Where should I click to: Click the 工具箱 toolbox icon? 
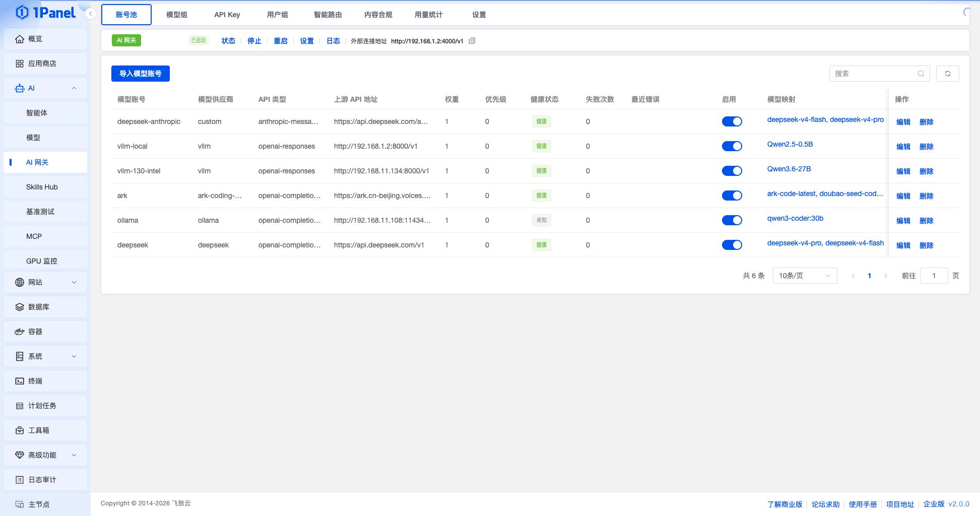[20, 430]
